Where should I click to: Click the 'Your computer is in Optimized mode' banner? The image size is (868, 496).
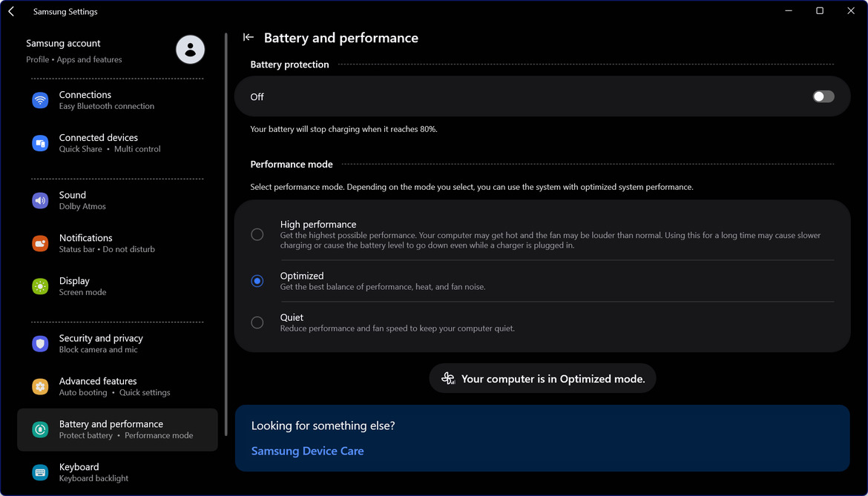point(542,378)
